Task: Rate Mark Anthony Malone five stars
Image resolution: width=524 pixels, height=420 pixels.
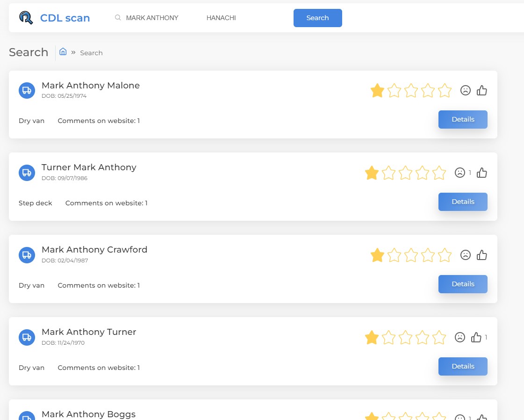Action: (x=445, y=91)
